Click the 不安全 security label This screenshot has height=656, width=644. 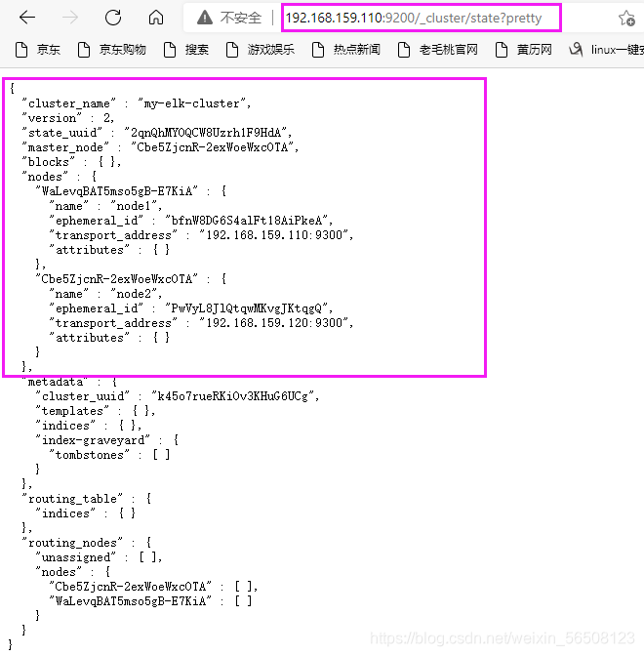point(241,18)
